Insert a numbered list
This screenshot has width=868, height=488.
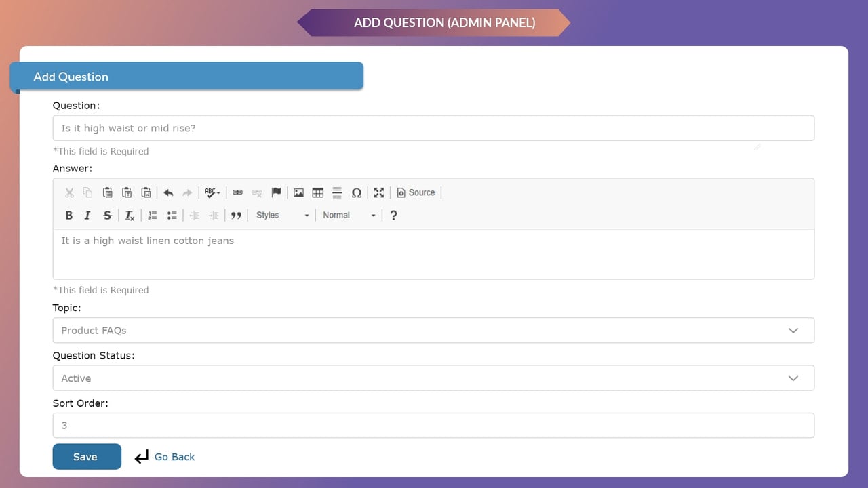pos(153,215)
